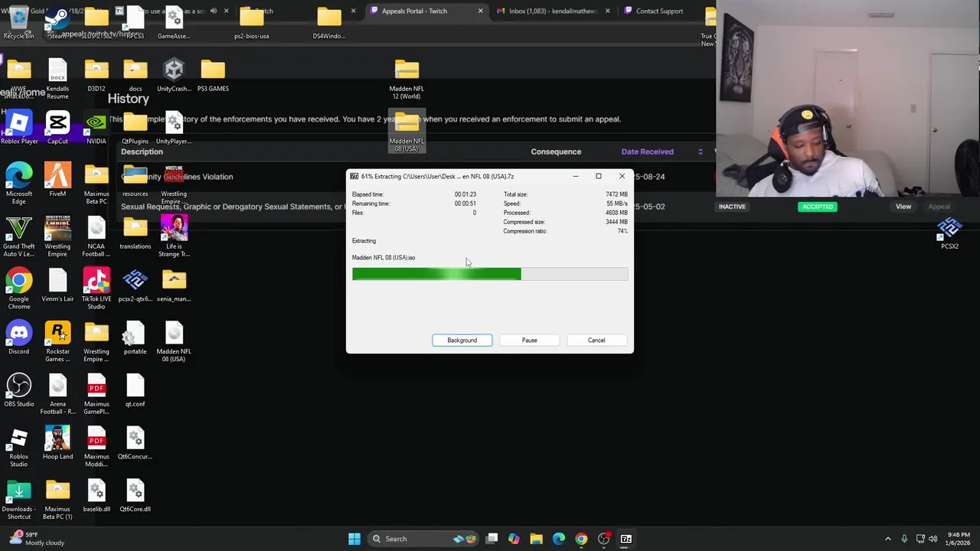Launch the Rockstar Games Launcher shortcut

pos(57,342)
